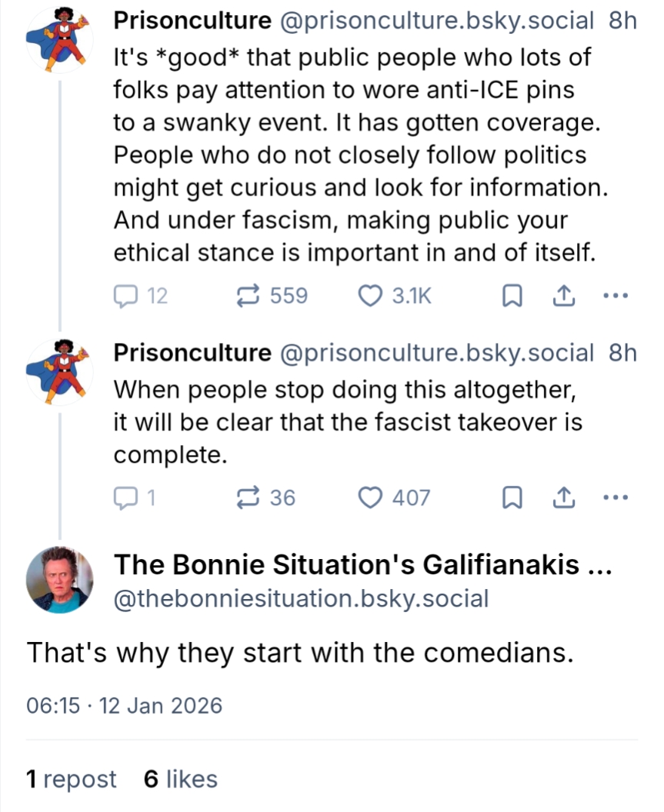View the 6 likes list
664x812 pixels.
click(181, 779)
